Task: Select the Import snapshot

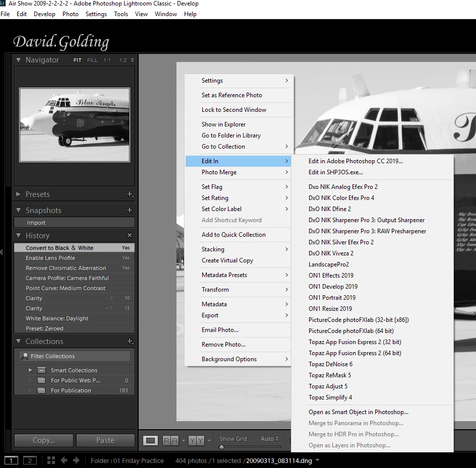Action: point(75,223)
